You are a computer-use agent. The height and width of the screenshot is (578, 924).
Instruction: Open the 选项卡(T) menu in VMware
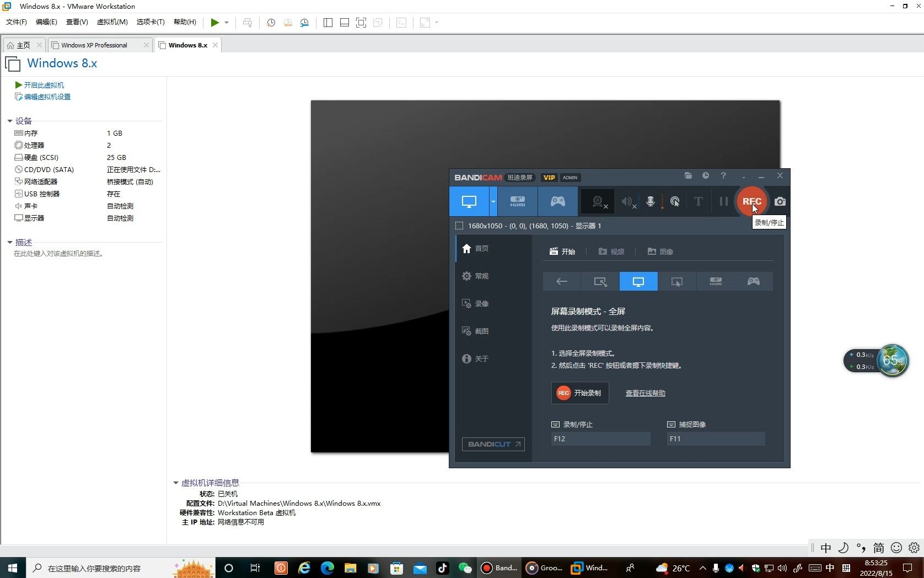click(151, 22)
